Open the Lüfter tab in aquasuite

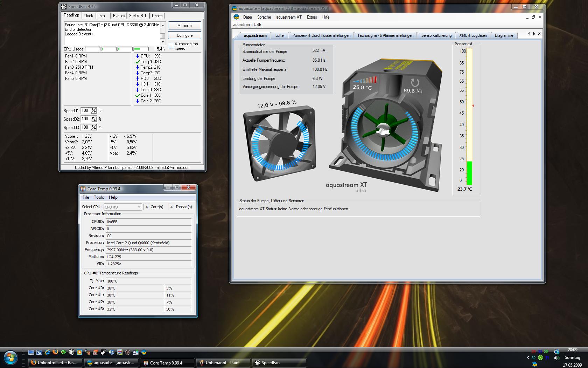click(x=280, y=35)
